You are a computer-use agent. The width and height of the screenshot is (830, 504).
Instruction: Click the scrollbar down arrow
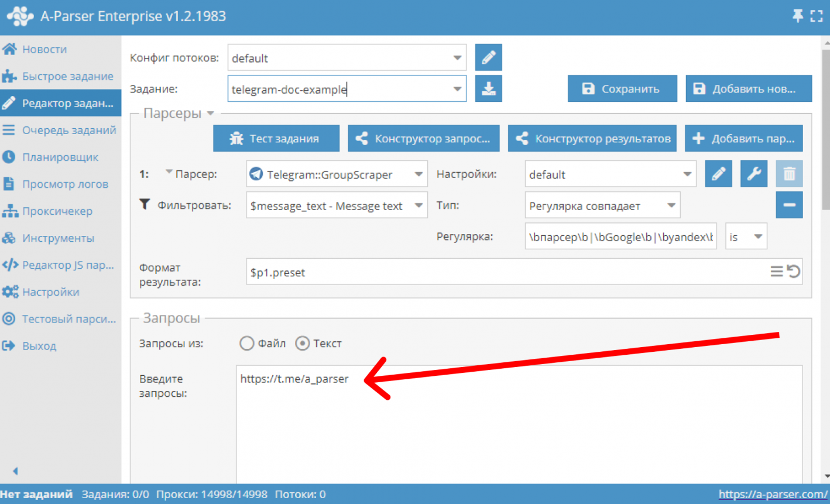pyautogui.click(x=826, y=476)
